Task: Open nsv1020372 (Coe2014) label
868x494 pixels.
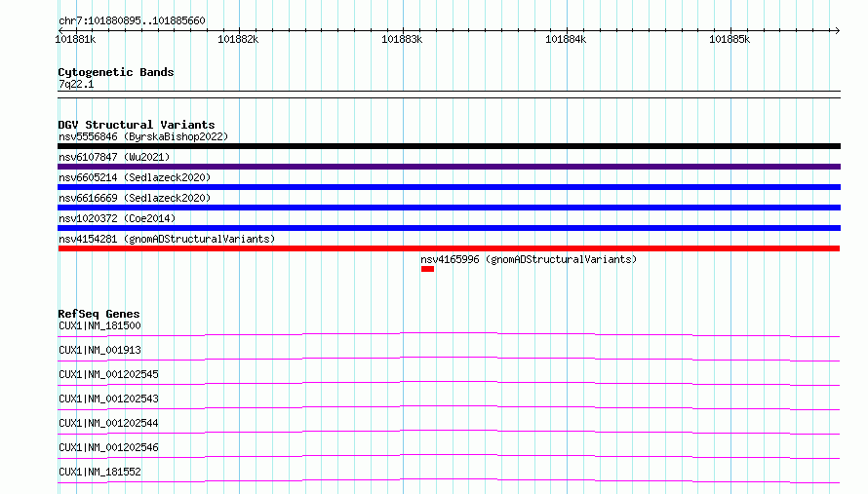Action: [x=117, y=218]
